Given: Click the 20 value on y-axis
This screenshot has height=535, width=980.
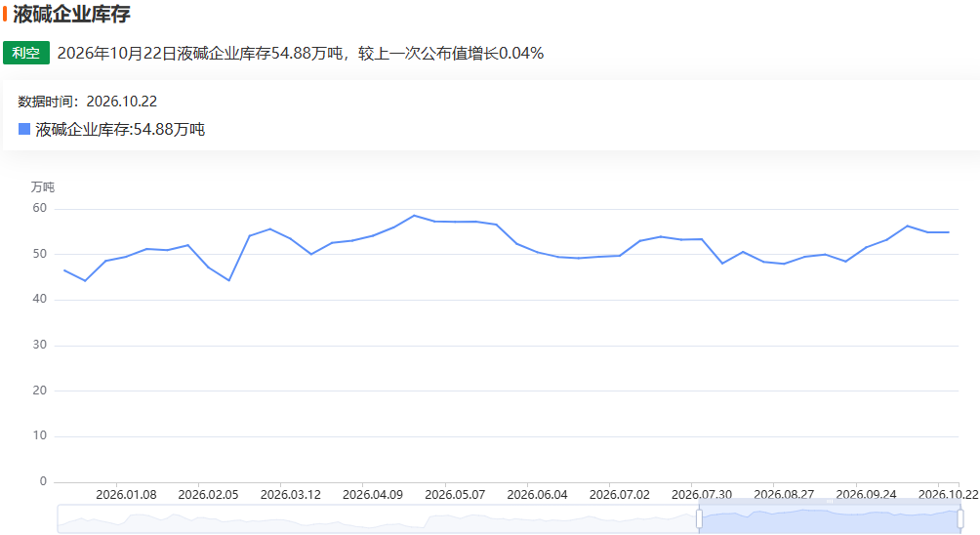Looking at the screenshot, I should tap(39, 391).
